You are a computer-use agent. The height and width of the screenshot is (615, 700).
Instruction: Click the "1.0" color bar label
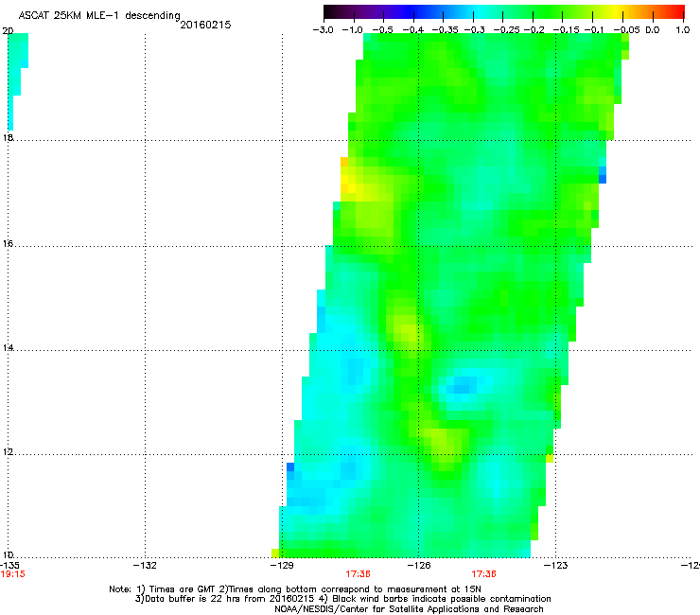click(x=683, y=30)
